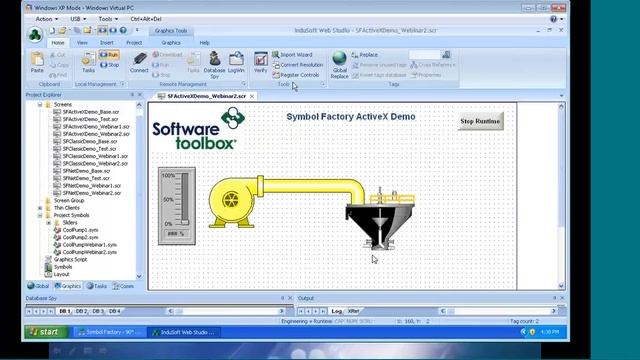Screen dimensions: 640x360
Task: Click the Stop button in Local Management
Action: pyautogui.click(x=110, y=65)
